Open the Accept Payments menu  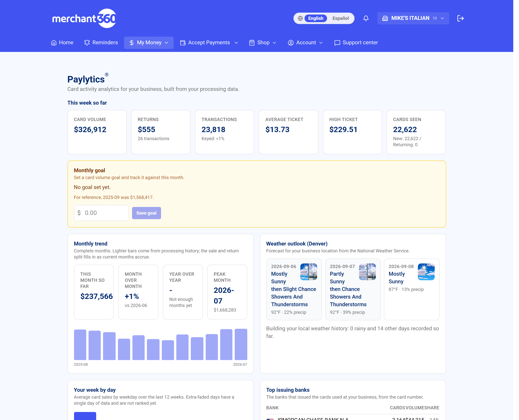tap(209, 43)
